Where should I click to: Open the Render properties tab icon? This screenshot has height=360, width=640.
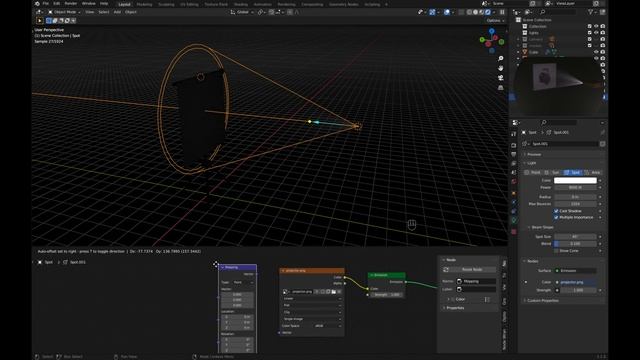(x=513, y=145)
